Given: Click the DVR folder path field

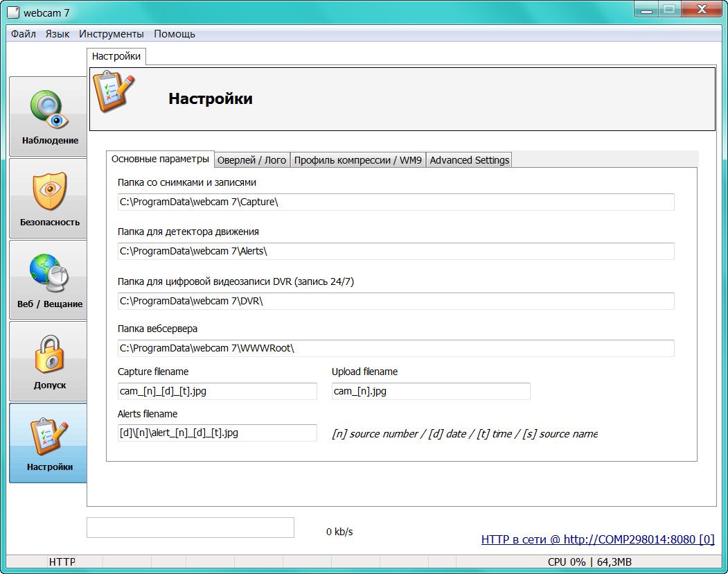Looking at the screenshot, I should tap(396, 301).
